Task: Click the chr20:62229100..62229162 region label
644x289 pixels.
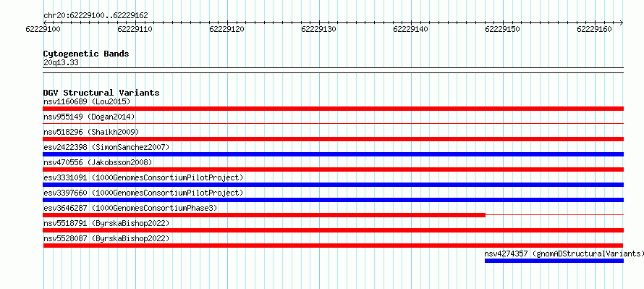Action: coord(96,16)
